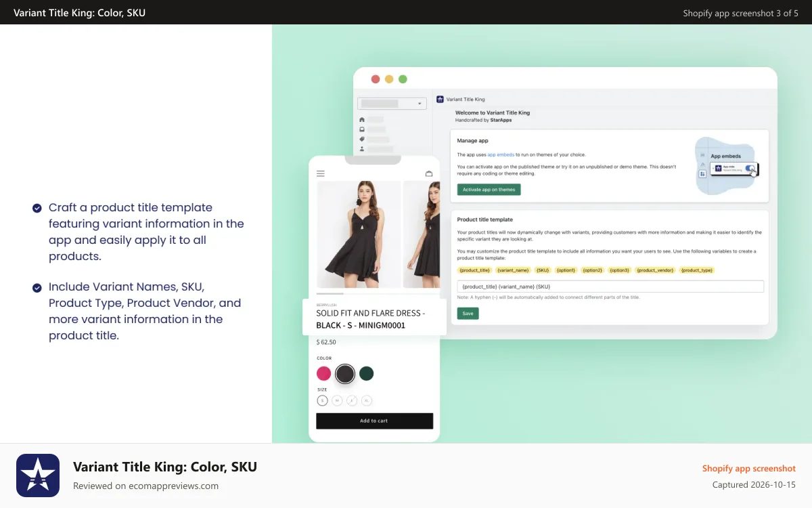Click the Home icon in the admin sidebar

(x=362, y=120)
